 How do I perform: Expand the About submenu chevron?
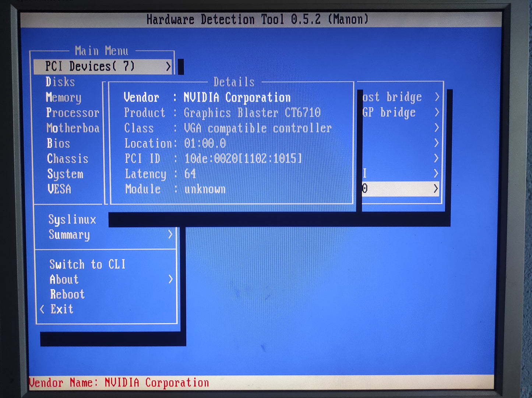click(x=170, y=279)
